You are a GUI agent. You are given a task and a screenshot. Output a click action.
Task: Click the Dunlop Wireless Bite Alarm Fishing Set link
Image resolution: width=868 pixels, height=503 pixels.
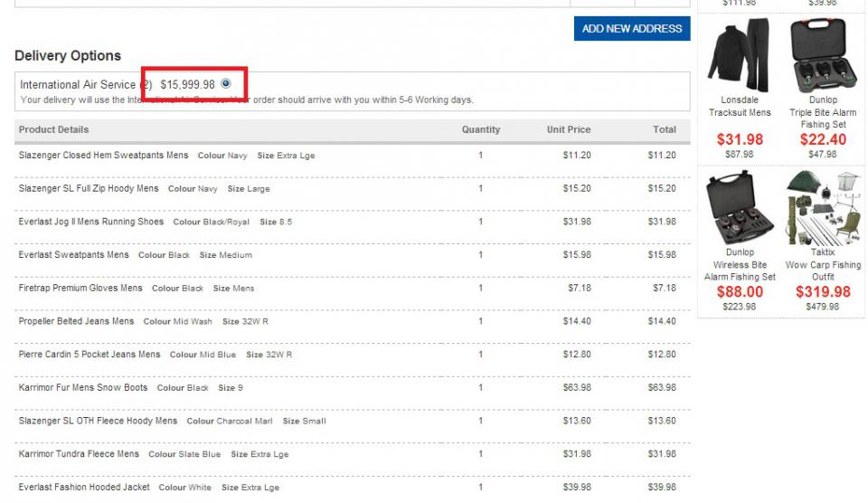pyautogui.click(x=740, y=264)
